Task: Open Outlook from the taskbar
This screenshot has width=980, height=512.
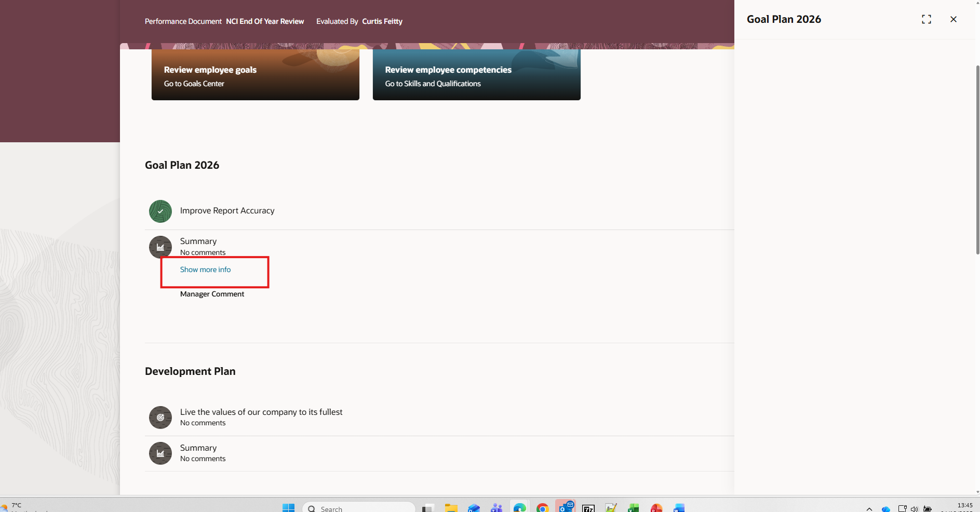Action: pos(566,507)
